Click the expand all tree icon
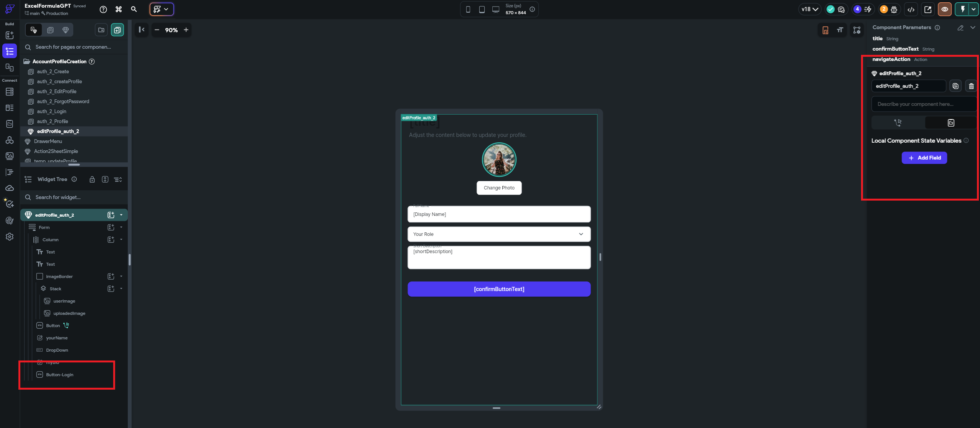 pos(105,179)
